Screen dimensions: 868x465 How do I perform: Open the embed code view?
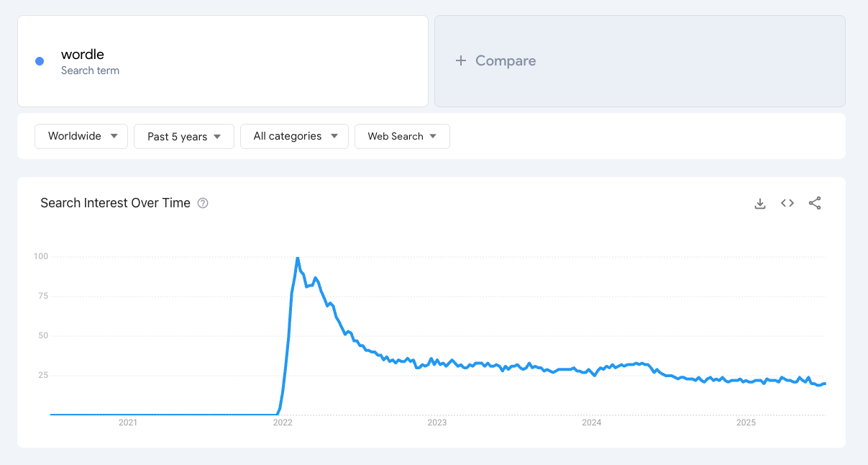pyautogui.click(x=787, y=203)
